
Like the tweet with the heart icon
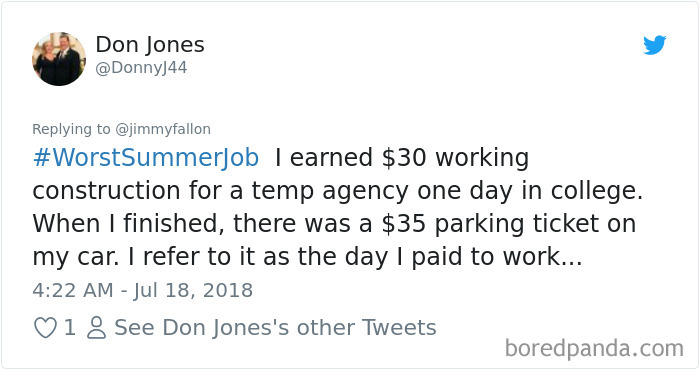46,328
